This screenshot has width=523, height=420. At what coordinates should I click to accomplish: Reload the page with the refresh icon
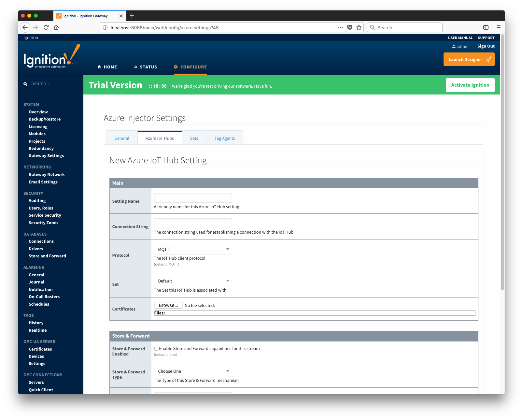[x=46, y=27]
